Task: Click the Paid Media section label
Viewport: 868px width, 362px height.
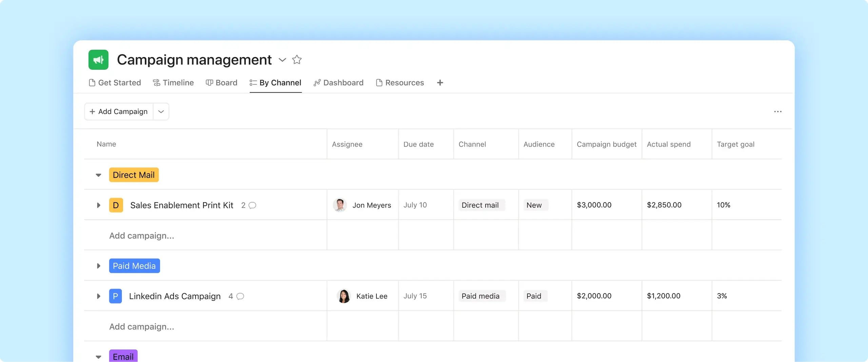Action: 134,266
